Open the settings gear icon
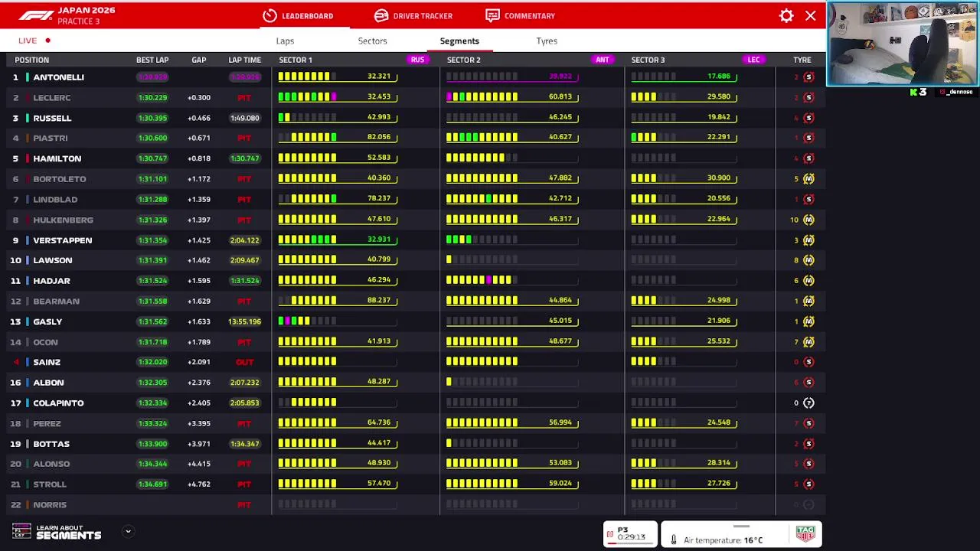Viewport: 980px width, 551px height. 786,15
